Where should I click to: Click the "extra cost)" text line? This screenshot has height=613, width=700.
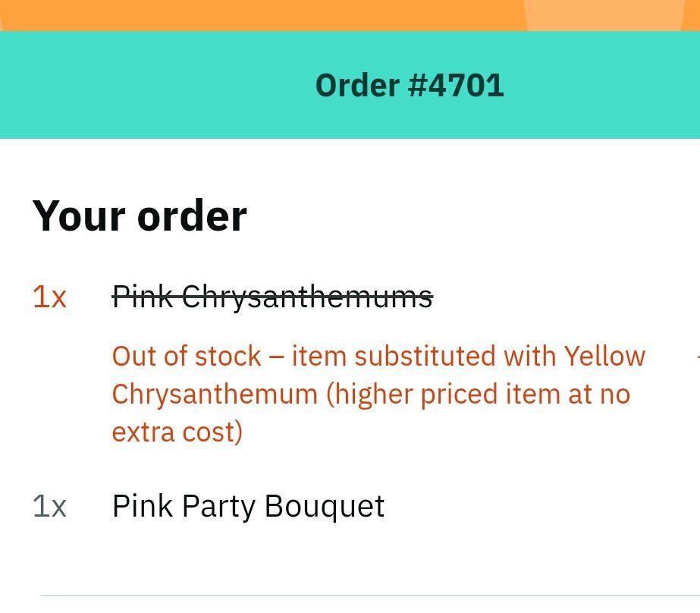click(177, 432)
